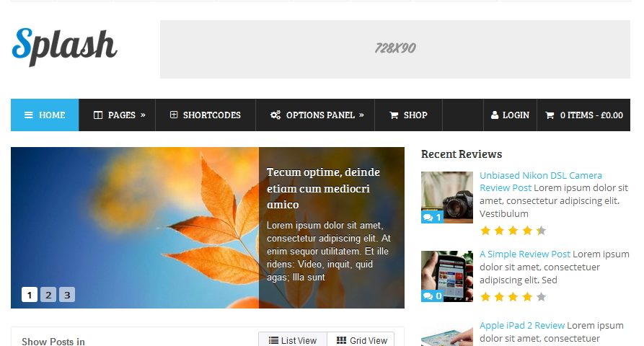Expand PAGES submenu double-chevron arrow
Screen dimensions: 644x346
[143, 115]
